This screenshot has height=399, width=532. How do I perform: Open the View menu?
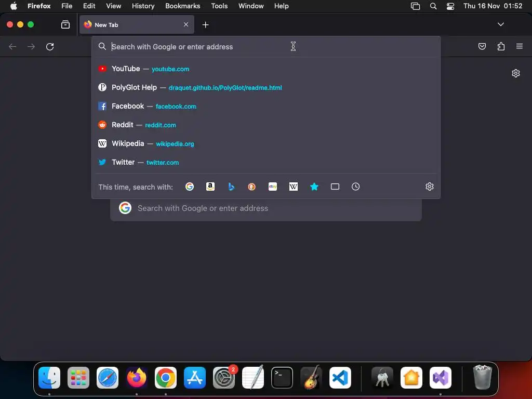[113, 6]
